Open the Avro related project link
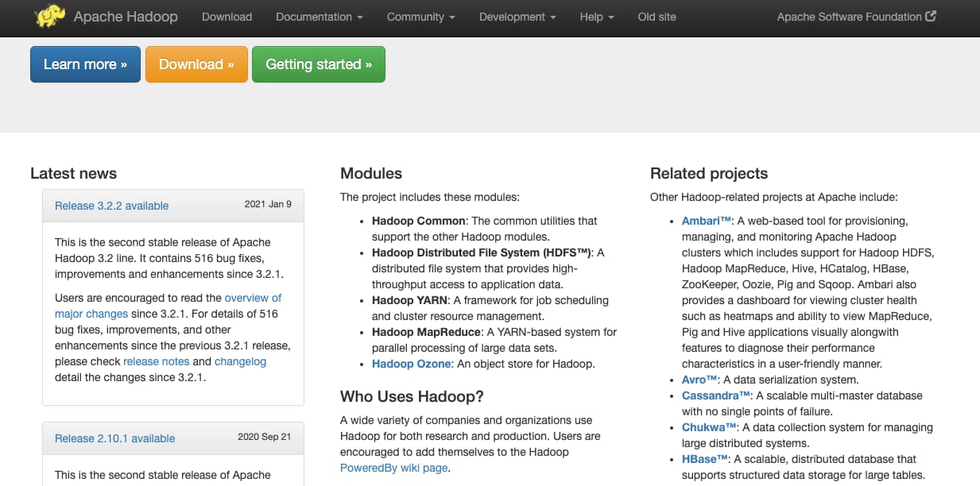Screen dimensions: 980x486 coord(699,380)
